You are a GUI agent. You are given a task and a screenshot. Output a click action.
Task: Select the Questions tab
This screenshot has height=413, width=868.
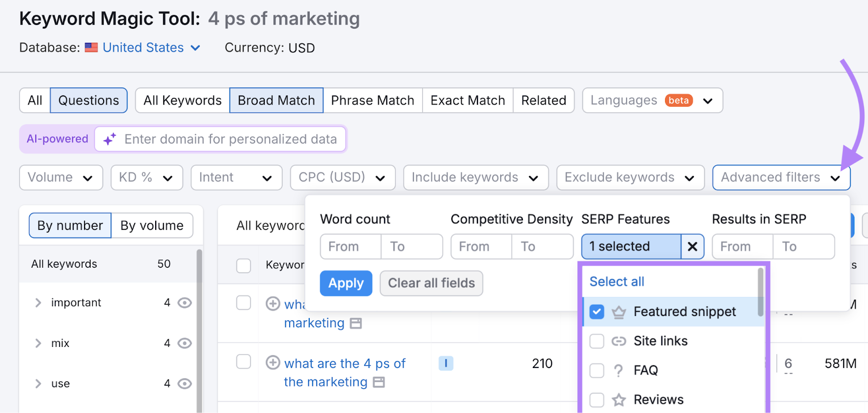(88, 100)
